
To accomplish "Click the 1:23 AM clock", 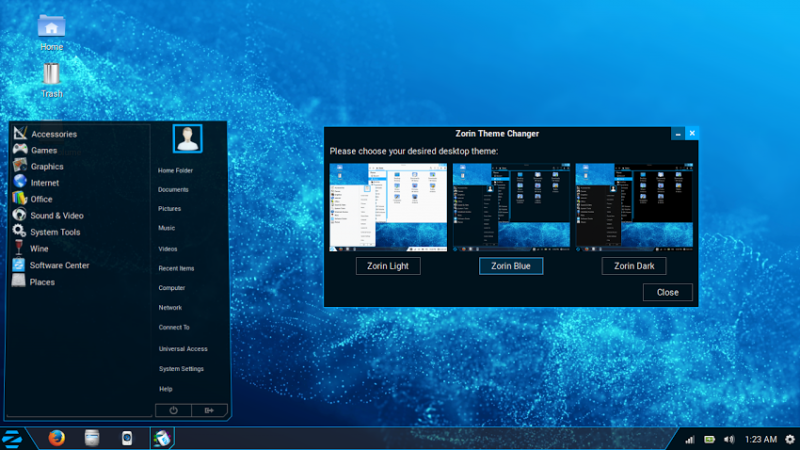I will tap(761, 439).
